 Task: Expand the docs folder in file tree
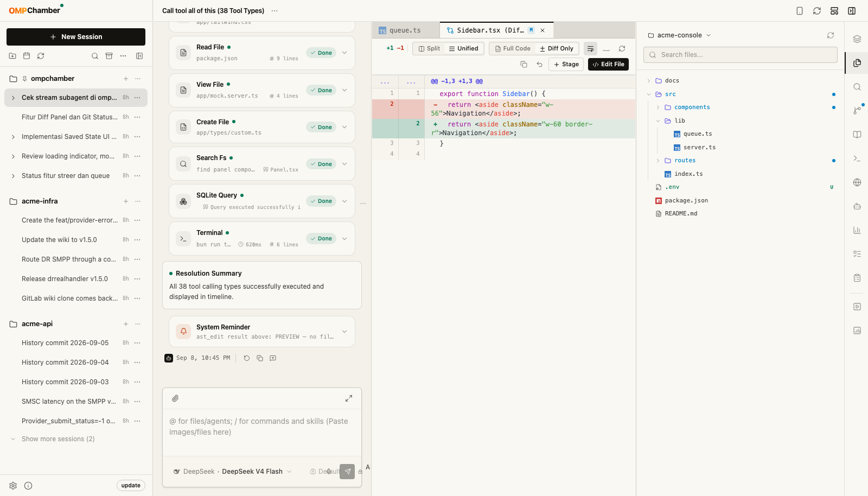[649, 81]
